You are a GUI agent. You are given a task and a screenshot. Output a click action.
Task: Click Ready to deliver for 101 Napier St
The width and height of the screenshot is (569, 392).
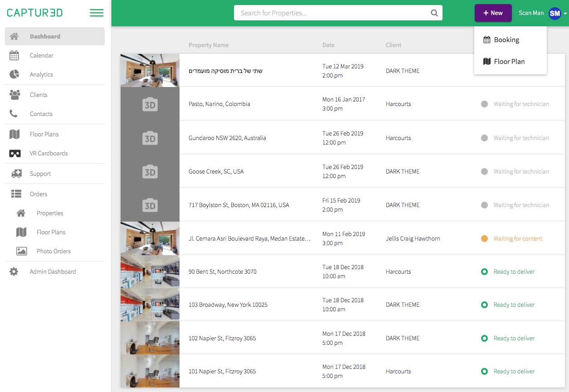click(x=514, y=371)
